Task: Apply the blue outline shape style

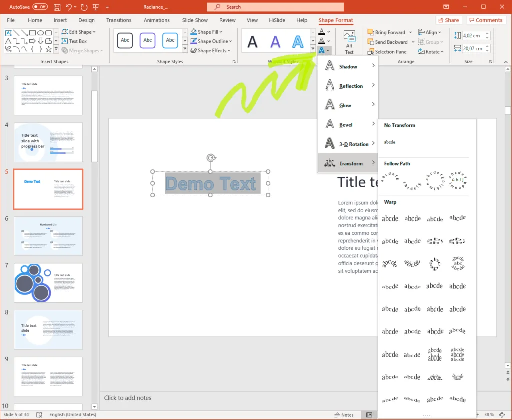Action: [170, 40]
